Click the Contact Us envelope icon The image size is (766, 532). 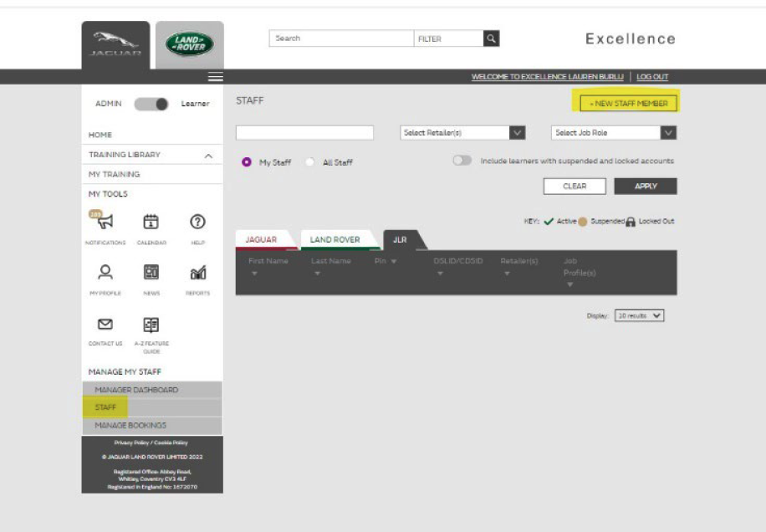pos(105,324)
